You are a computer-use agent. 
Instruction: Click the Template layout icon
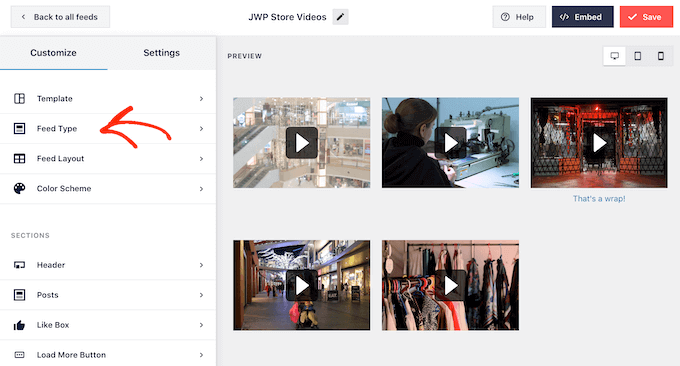tap(20, 98)
